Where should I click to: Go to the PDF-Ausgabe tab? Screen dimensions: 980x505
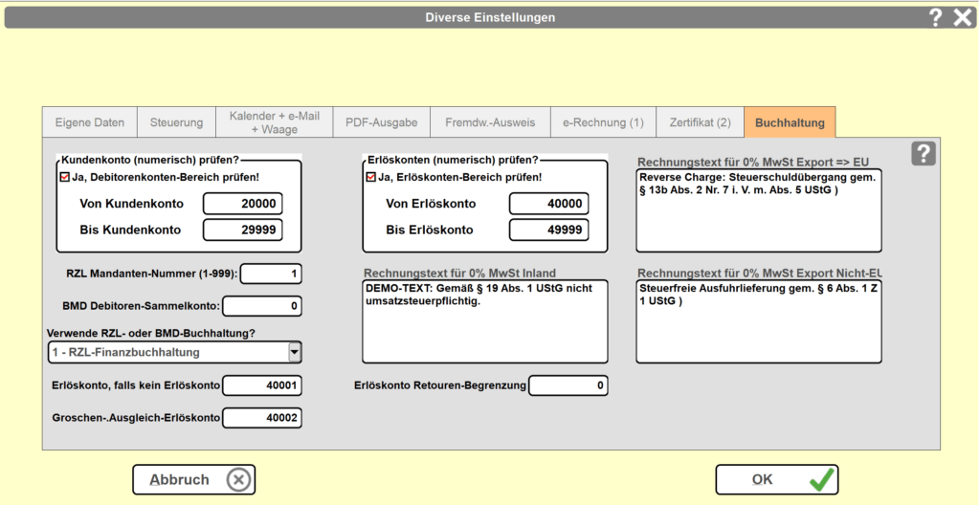tap(381, 122)
